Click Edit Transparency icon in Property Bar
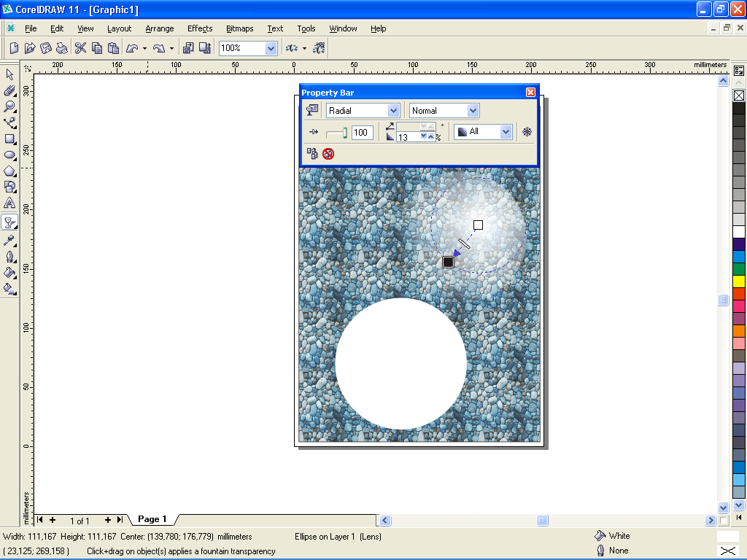 pos(312,111)
